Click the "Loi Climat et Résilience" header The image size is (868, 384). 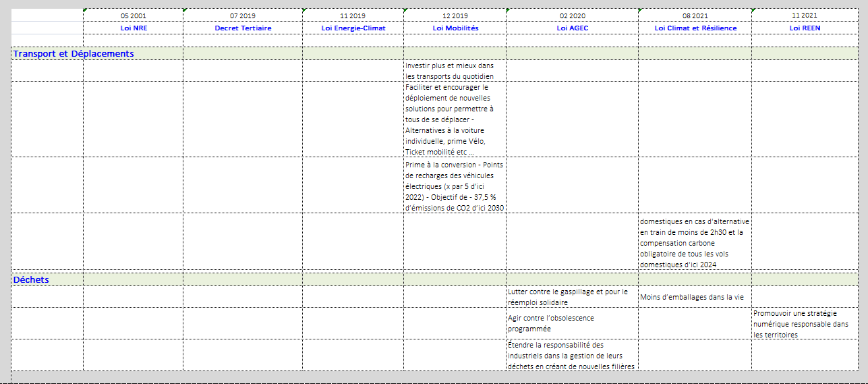(x=695, y=28)
